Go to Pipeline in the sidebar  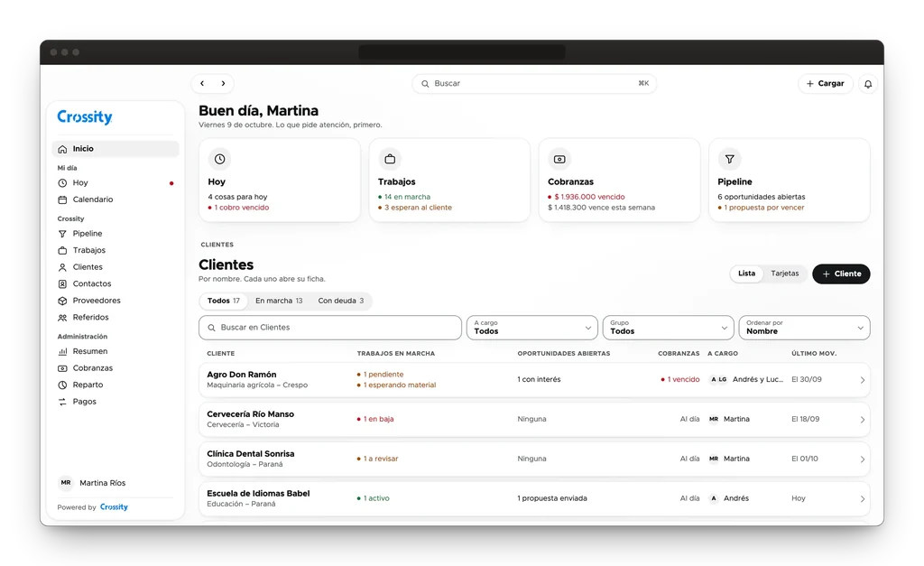[115, 234]
